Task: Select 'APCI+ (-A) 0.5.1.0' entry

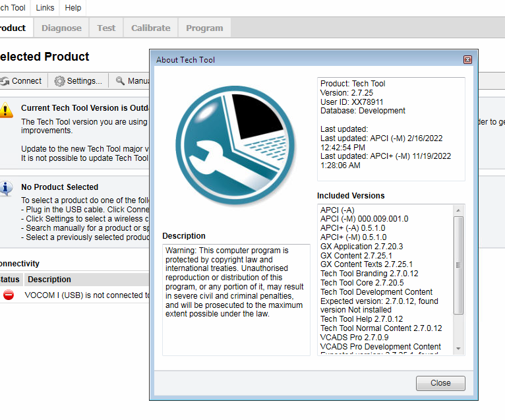Action: [353, 228]
